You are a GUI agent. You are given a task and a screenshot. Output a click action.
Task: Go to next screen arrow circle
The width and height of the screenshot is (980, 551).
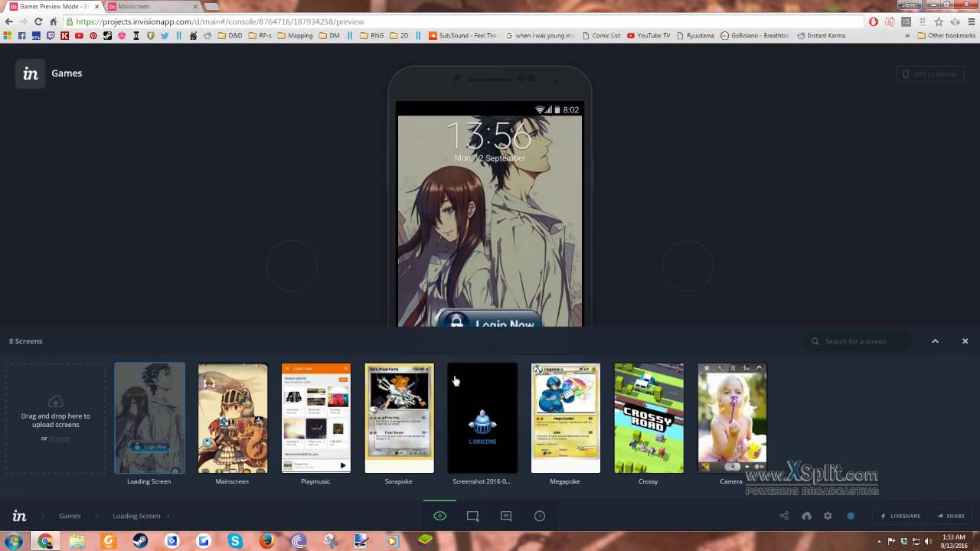point(688,266)
